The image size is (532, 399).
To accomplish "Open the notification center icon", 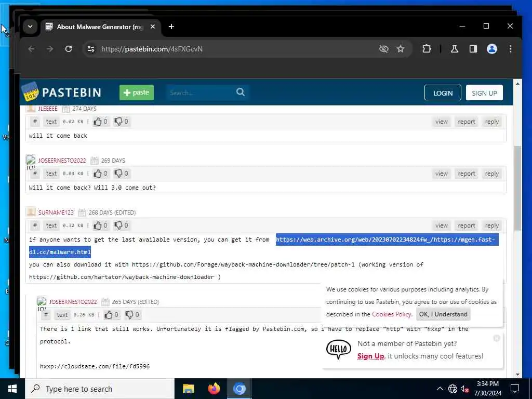I will pyautogui.click(x=515, y=389).
